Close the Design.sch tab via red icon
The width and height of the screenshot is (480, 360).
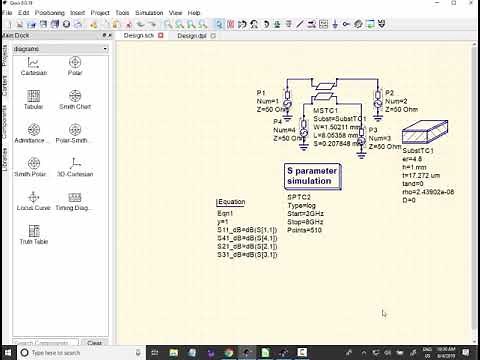161,35
